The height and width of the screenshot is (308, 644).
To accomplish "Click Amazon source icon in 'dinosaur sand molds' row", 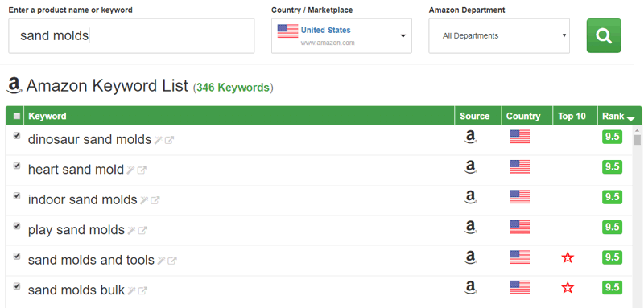I will pyautogui.click(x=470, y=137).
